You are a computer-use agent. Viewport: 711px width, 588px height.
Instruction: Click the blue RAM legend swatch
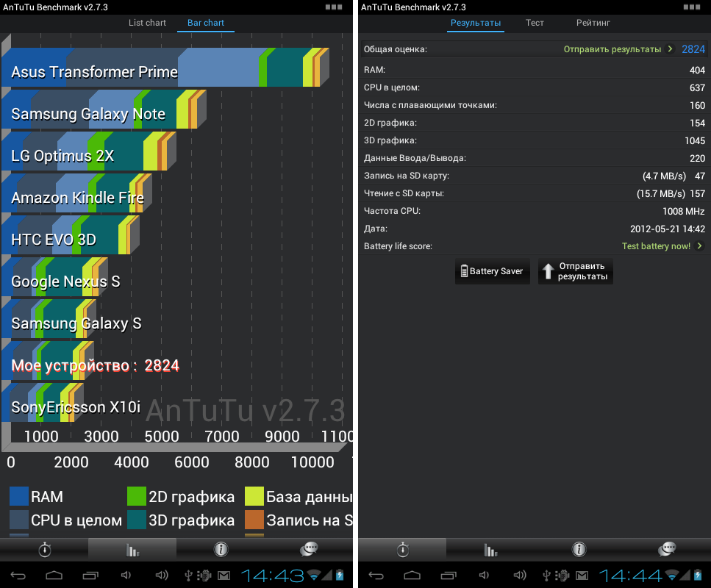click(19, 497)
